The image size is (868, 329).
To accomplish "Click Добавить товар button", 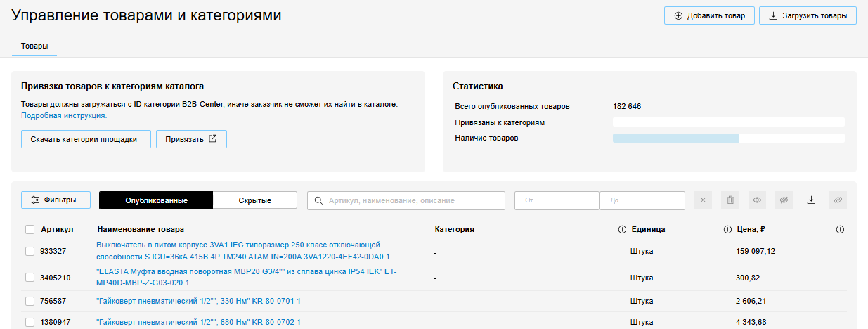I will click(x=709, y=15).
